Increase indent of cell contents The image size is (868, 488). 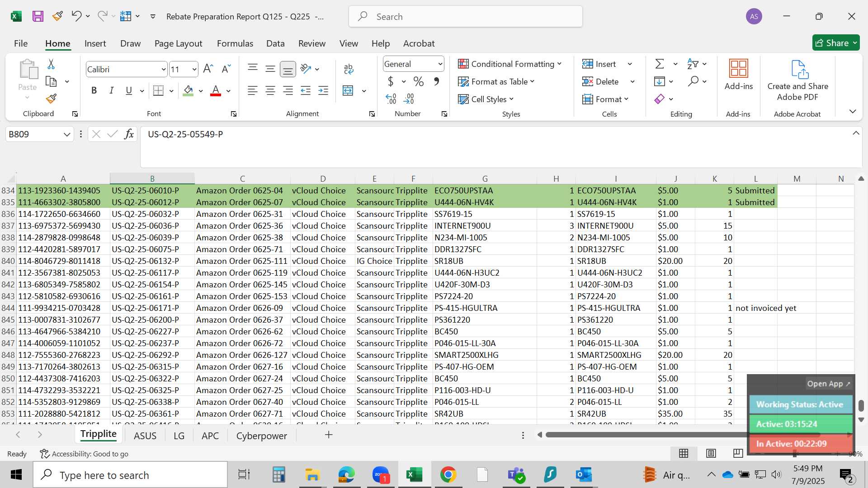[x=323, y=90]
